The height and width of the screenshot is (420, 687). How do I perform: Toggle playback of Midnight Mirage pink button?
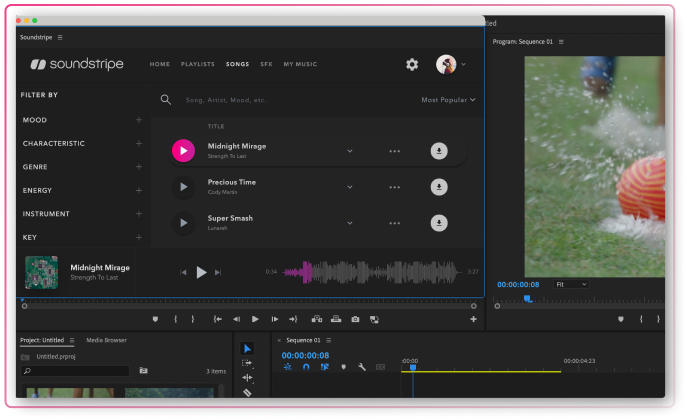(182, 151)
